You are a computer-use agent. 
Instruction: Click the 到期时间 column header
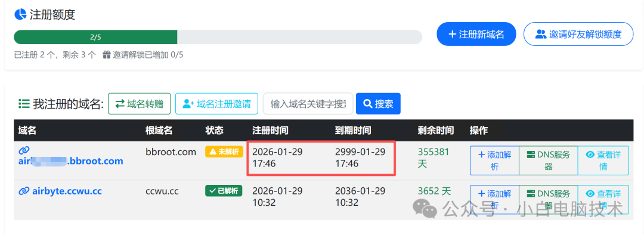(353, 131)
